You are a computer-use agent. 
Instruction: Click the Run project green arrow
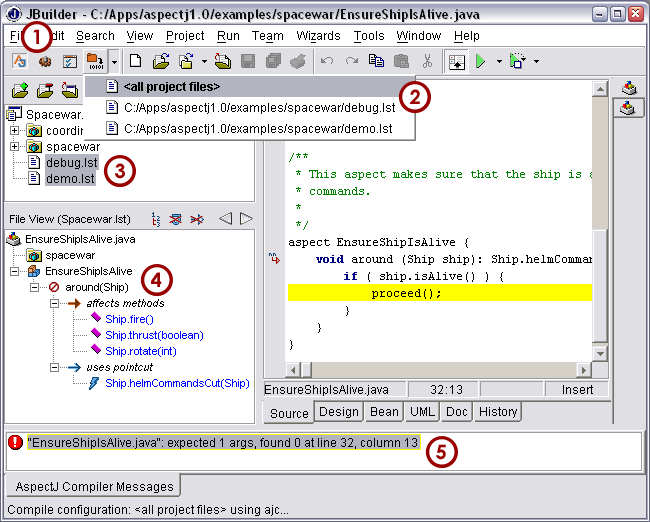(481, 61)
